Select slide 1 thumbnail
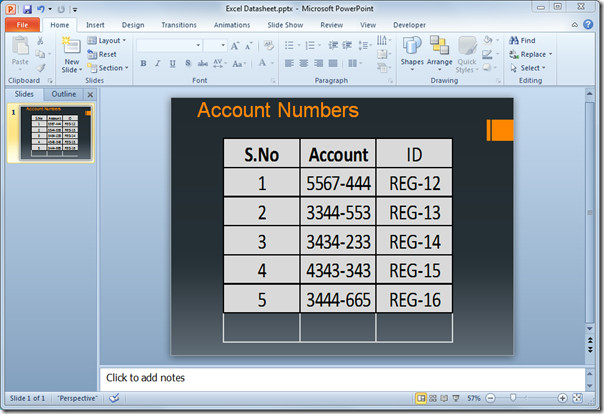The width and height of the screenshot is (604, 414). tap(55, 132)
